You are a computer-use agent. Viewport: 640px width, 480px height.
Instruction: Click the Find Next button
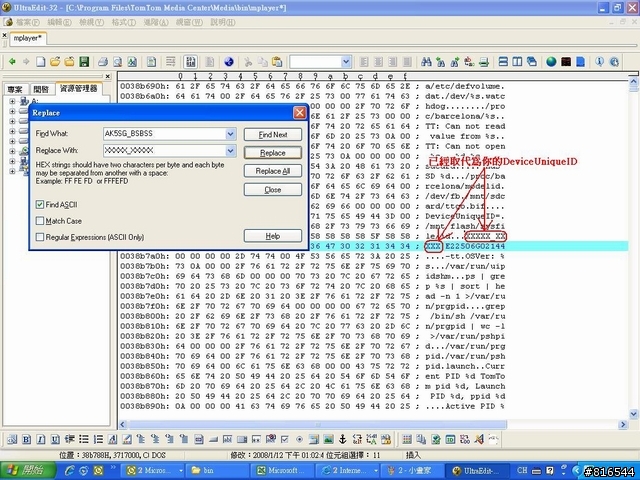[x=273, y=135]
